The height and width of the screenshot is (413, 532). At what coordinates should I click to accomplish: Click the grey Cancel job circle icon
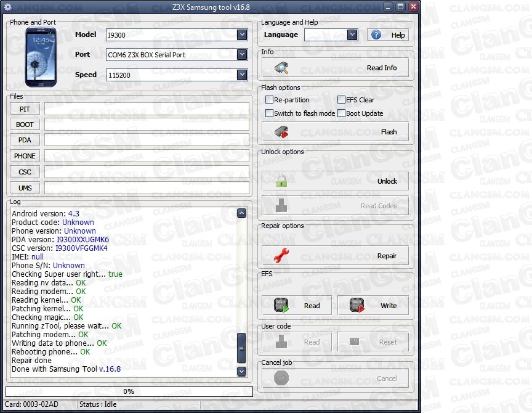tap(281, 378)
